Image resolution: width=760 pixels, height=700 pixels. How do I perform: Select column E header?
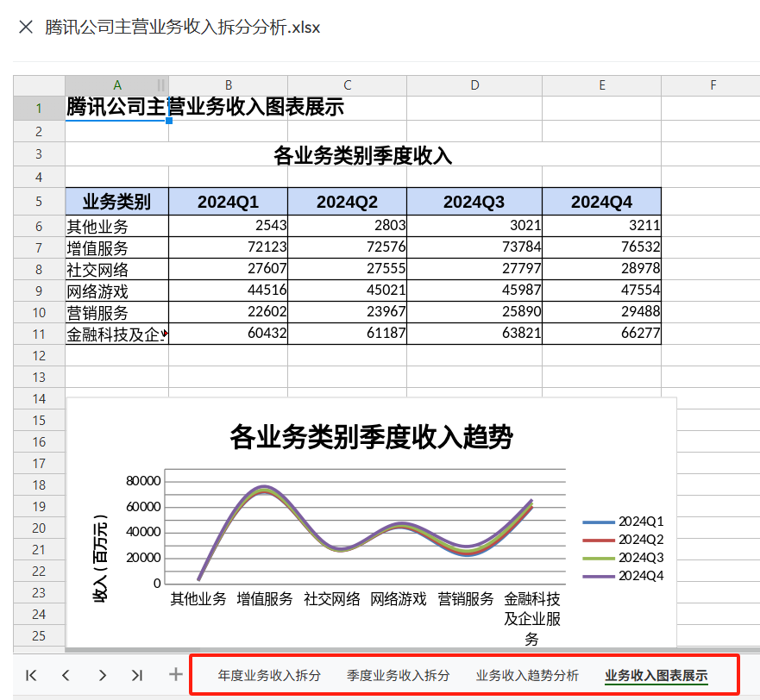(601, 85)
